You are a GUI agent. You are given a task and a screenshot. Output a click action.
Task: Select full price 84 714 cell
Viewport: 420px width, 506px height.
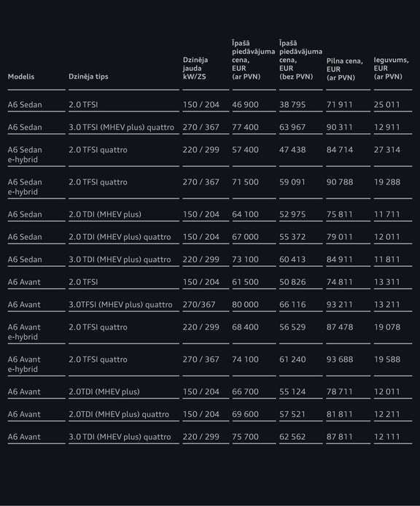pos(340,149)
